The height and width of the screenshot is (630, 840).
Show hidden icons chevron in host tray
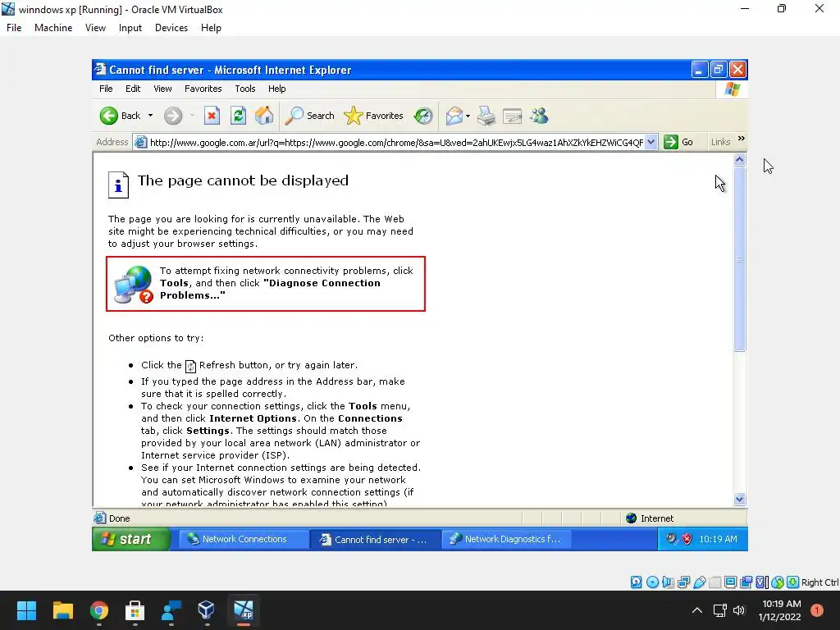697,610
